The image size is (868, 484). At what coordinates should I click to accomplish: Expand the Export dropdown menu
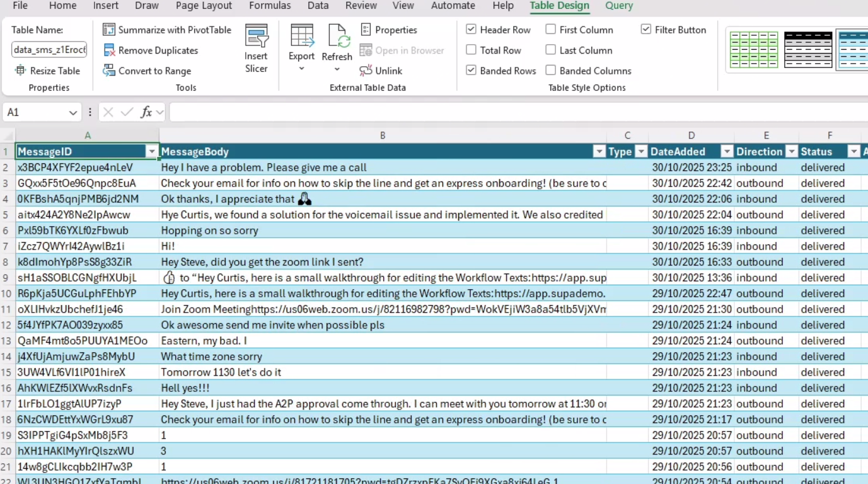click(x=301, y=68)
